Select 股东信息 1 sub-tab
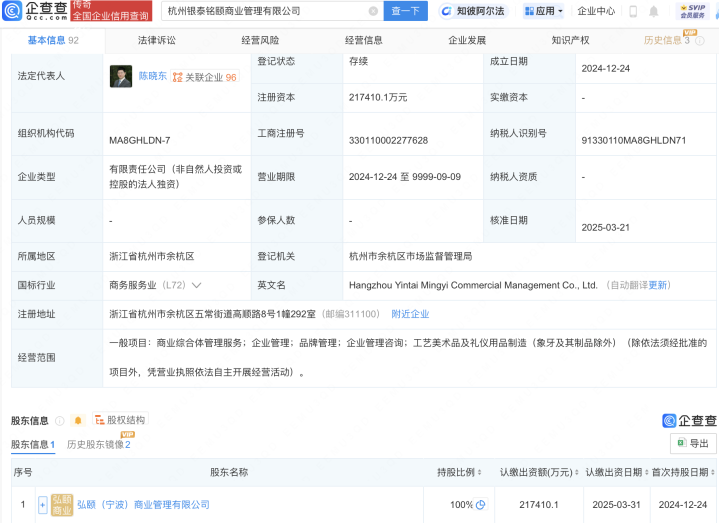The image size is (719, 523). 33,445
